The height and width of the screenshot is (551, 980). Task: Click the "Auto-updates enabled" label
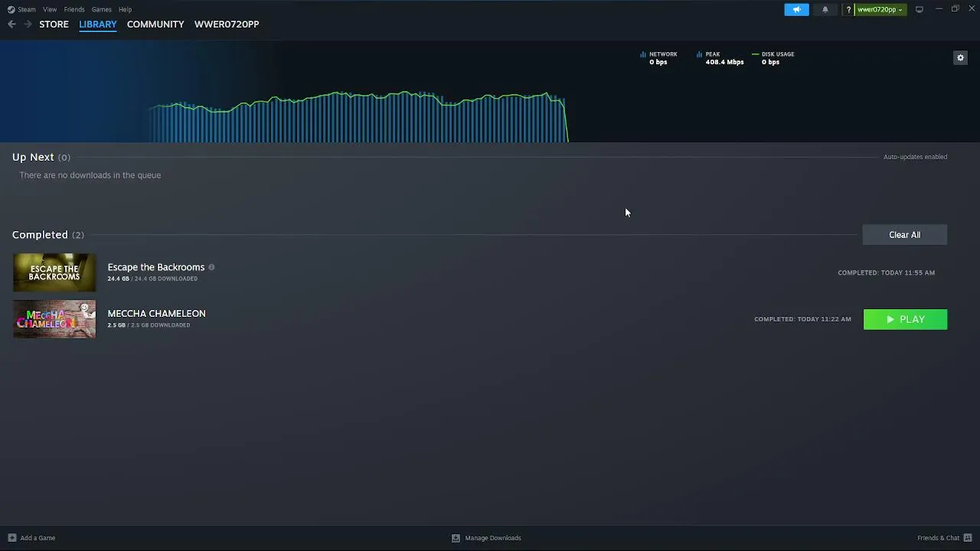(916, 157)
